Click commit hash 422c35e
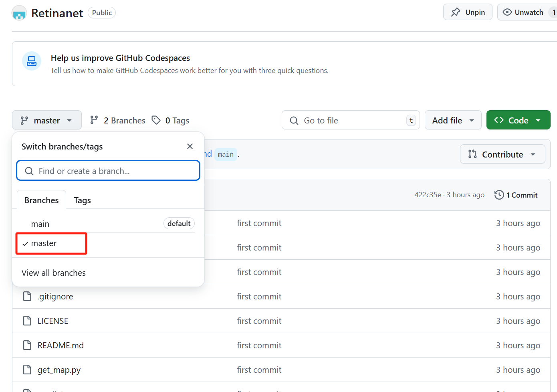 point(428,195)
